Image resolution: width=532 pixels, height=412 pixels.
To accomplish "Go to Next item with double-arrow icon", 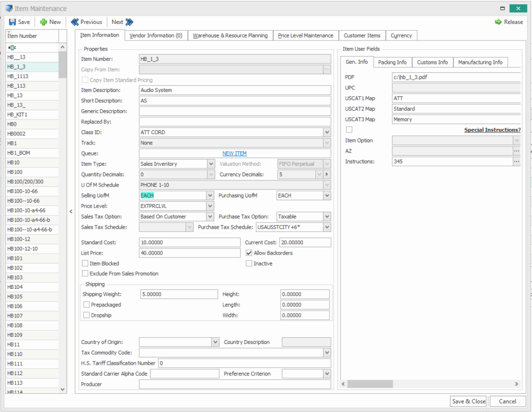I will tap(129, 22).
